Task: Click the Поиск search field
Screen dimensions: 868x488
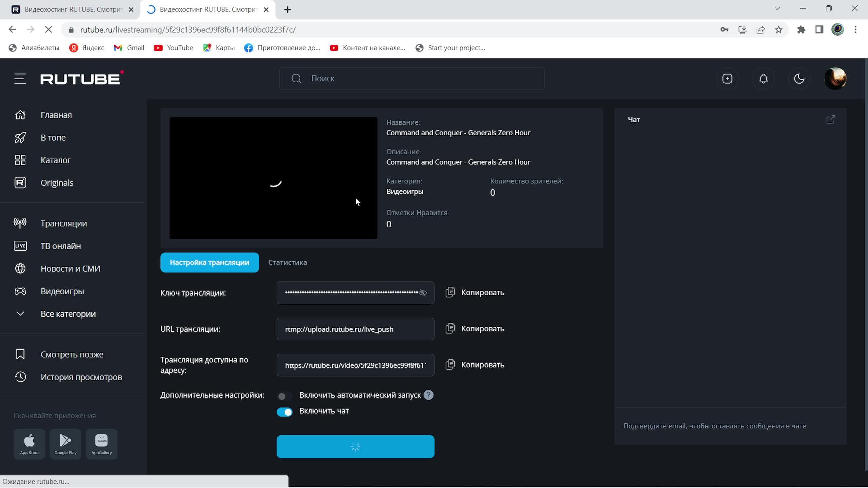Action: tap(412, 79)
